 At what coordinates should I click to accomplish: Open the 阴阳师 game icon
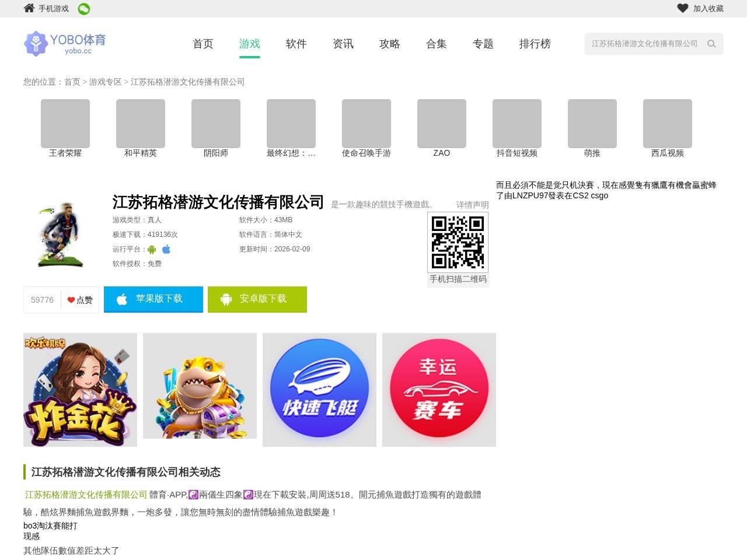(x=216, y=124)
